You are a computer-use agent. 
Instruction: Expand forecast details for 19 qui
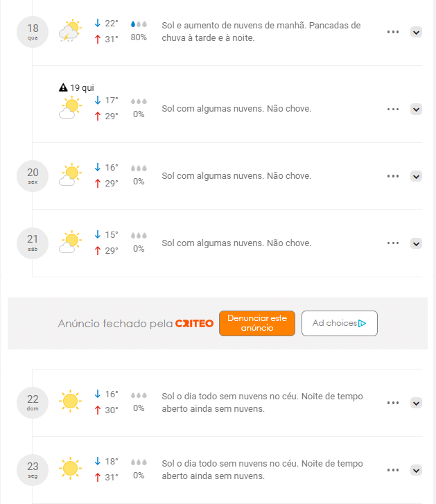click(x=416, y=110)
